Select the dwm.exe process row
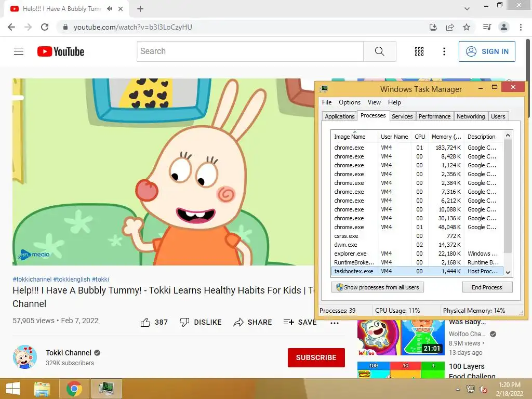 pos(417,245)
